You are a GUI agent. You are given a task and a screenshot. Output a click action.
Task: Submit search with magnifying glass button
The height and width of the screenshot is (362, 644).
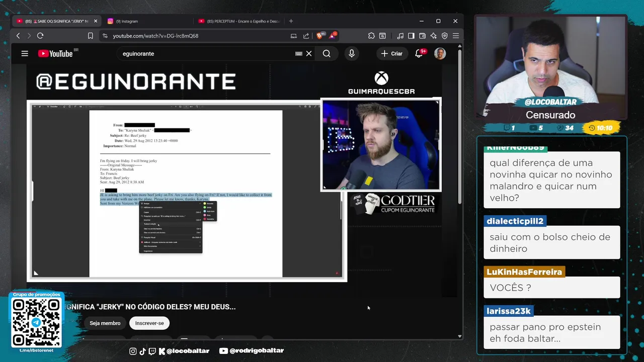pos(327,53)
